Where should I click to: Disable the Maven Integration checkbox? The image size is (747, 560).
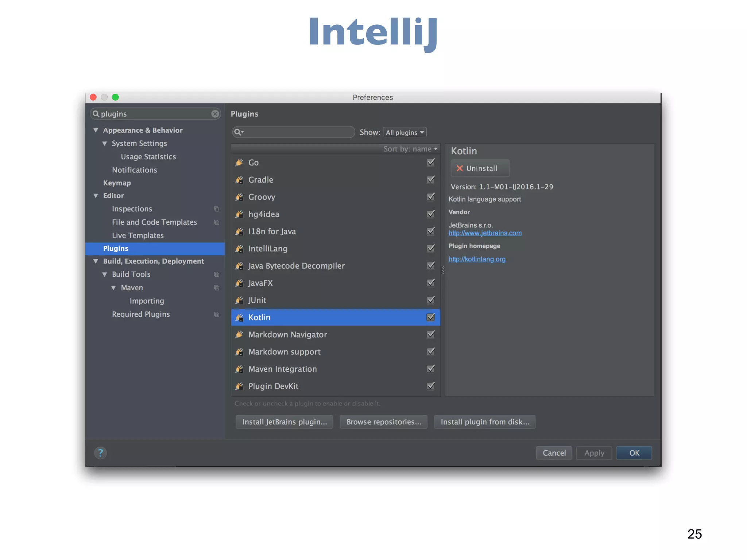pos(431,369)
